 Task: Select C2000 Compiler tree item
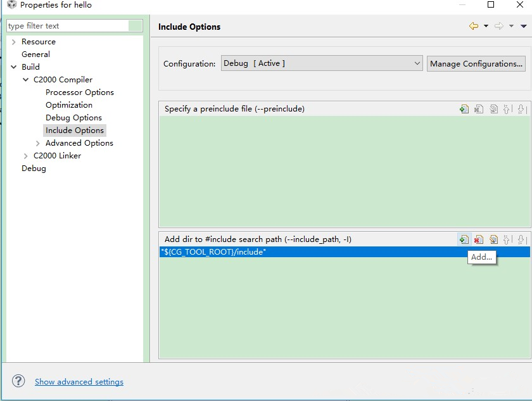(x=63, y=80)
